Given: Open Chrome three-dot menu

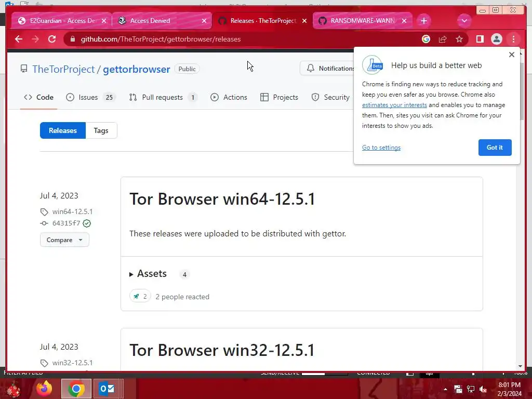Looking at the screenshot, I should tap(513, 39).
